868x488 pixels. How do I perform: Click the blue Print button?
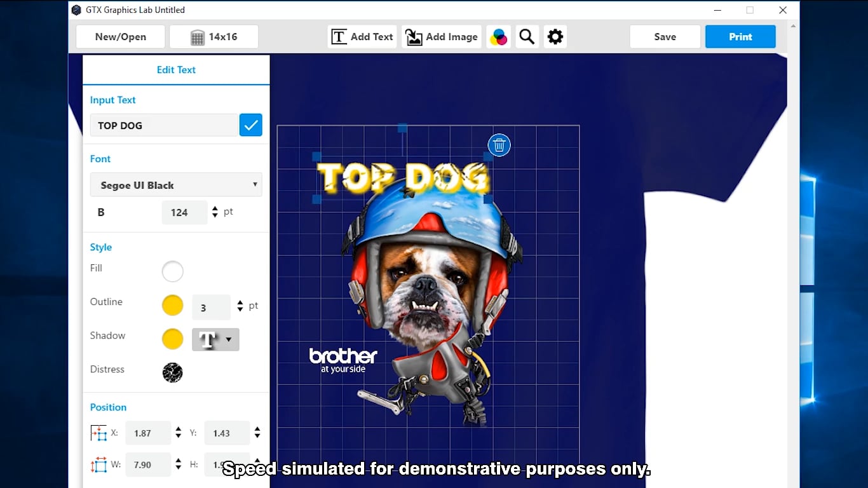(x=740, y=37)
